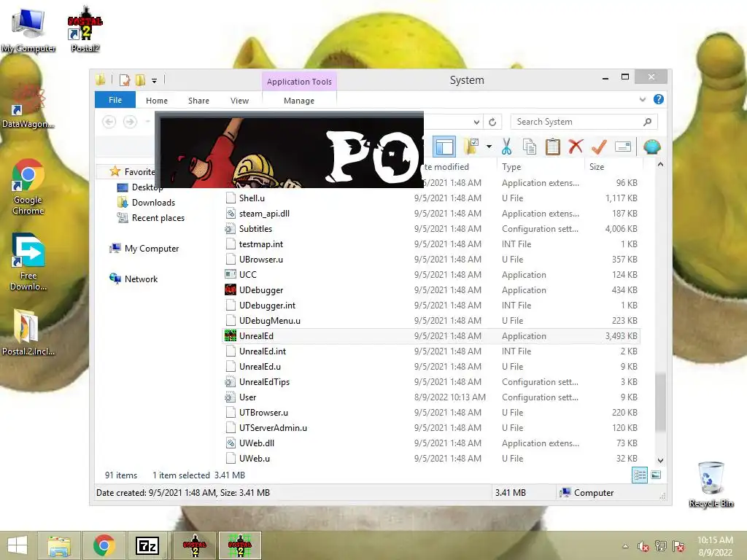Select the UnrealEdTips configuration file

click(x=431, y=382)
